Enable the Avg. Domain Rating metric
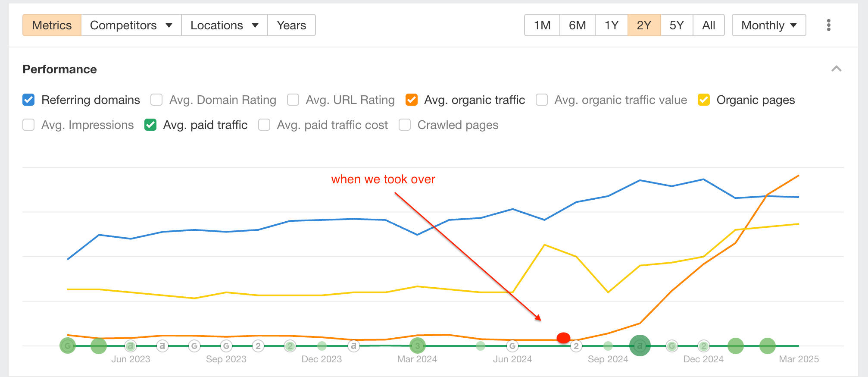868x377 pixels. tap(156, 100)
